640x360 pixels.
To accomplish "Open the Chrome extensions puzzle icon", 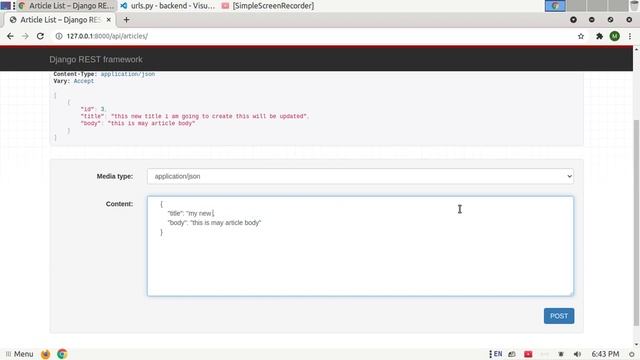I will pyautogui.click(x=599, y=36).
